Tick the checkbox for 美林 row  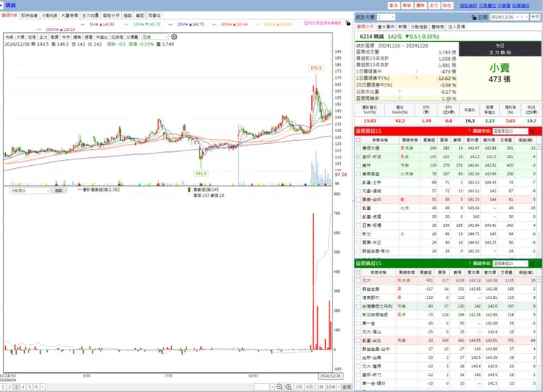click(x=358, y=165)
